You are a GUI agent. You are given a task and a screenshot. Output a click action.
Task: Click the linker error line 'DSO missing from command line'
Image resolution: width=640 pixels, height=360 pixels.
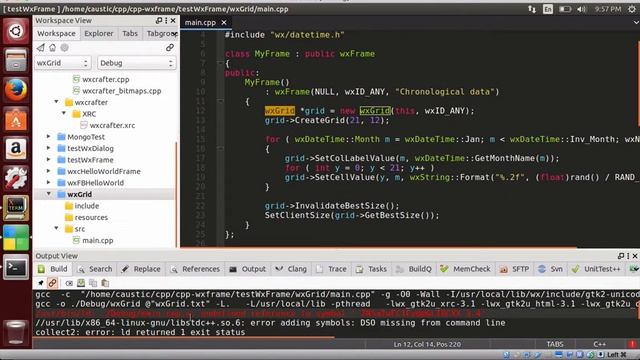point(270,323)
